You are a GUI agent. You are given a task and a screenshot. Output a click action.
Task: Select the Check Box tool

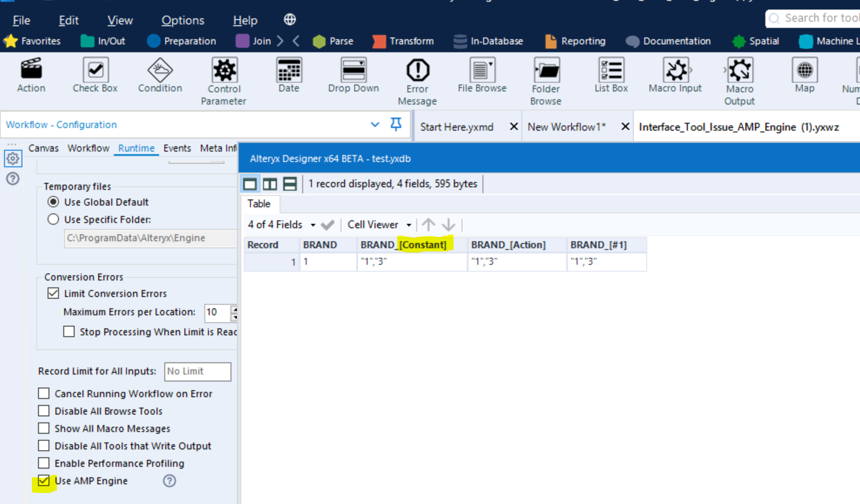click(95, 75)
